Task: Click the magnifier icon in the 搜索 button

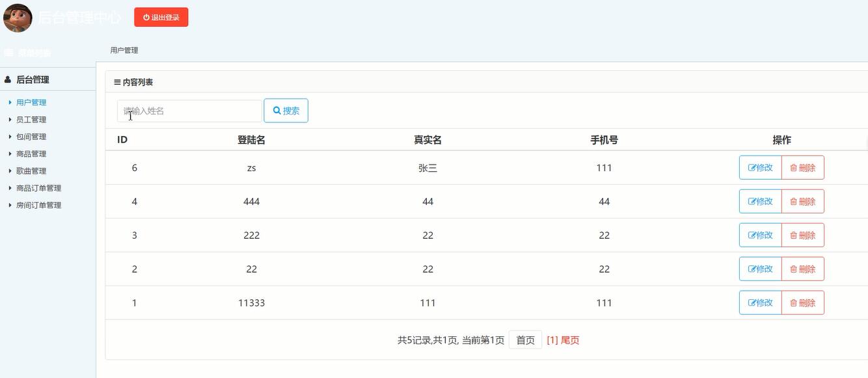Action: (277, 110)
